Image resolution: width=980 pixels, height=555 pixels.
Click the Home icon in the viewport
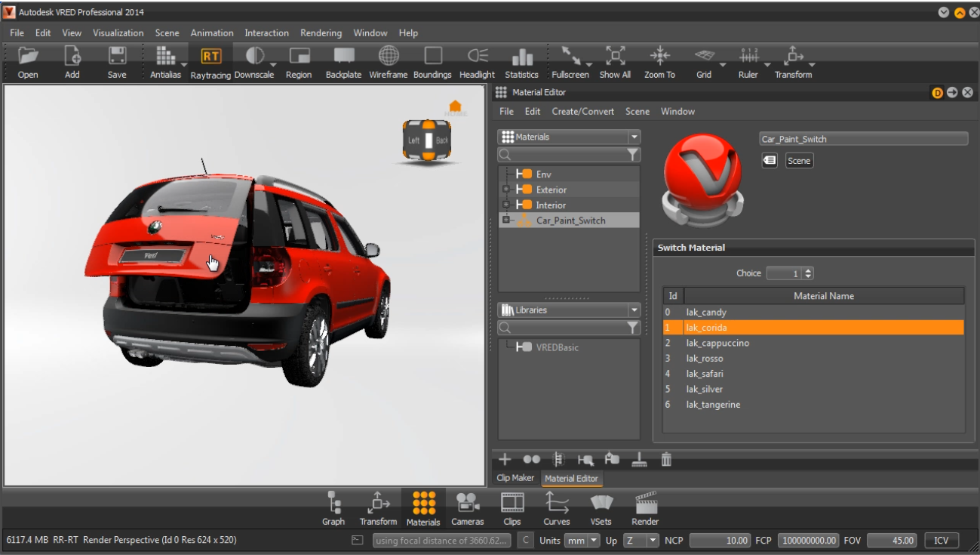[x=455, y=107]
